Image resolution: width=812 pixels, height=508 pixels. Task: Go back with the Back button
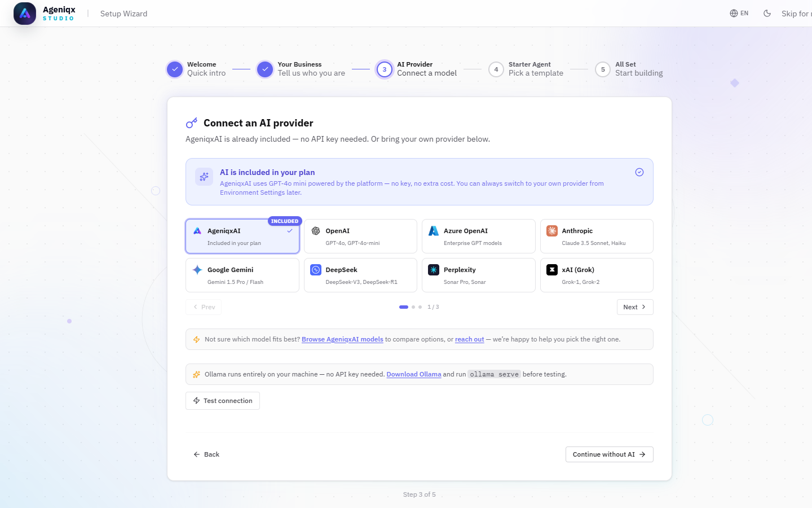click(206, 454)
